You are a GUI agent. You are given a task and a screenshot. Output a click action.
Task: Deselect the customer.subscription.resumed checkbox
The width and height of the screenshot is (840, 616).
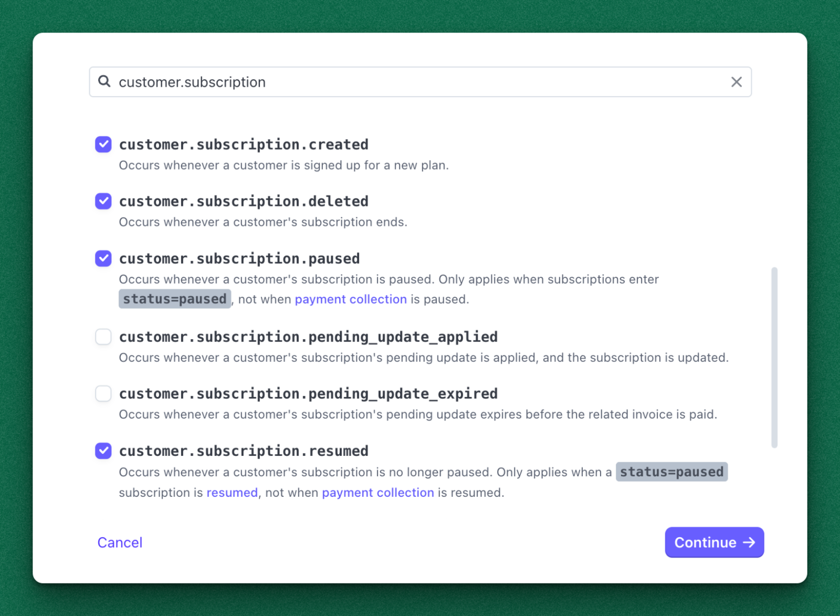point(103,451)
